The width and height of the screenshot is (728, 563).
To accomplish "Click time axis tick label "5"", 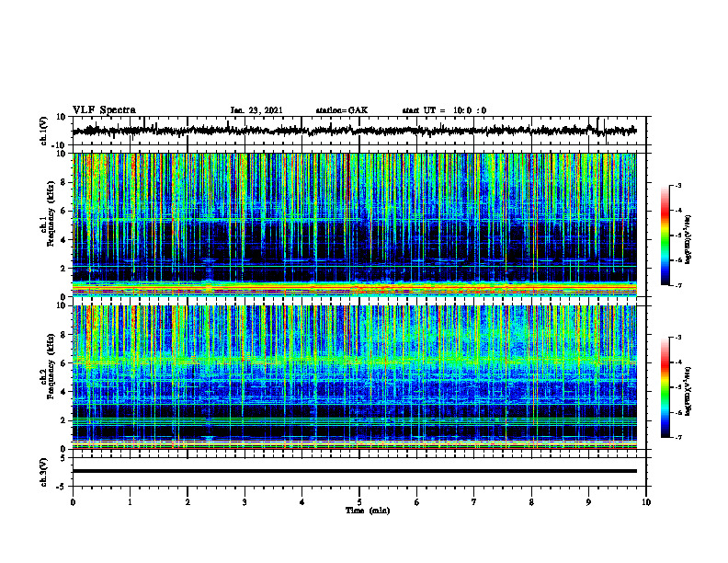I will pyautogui.click(x=359, y=502).
